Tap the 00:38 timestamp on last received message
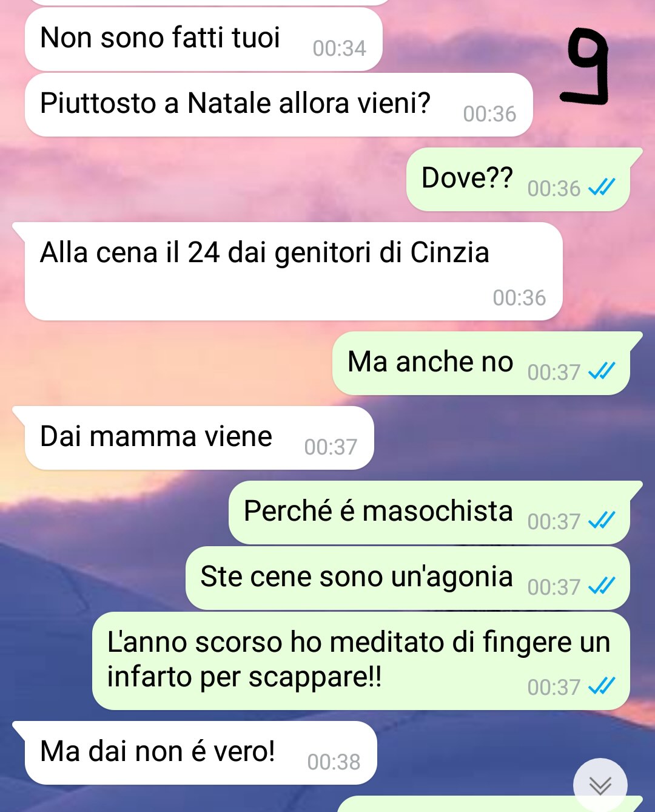The image size is (655, 812). 334,762
